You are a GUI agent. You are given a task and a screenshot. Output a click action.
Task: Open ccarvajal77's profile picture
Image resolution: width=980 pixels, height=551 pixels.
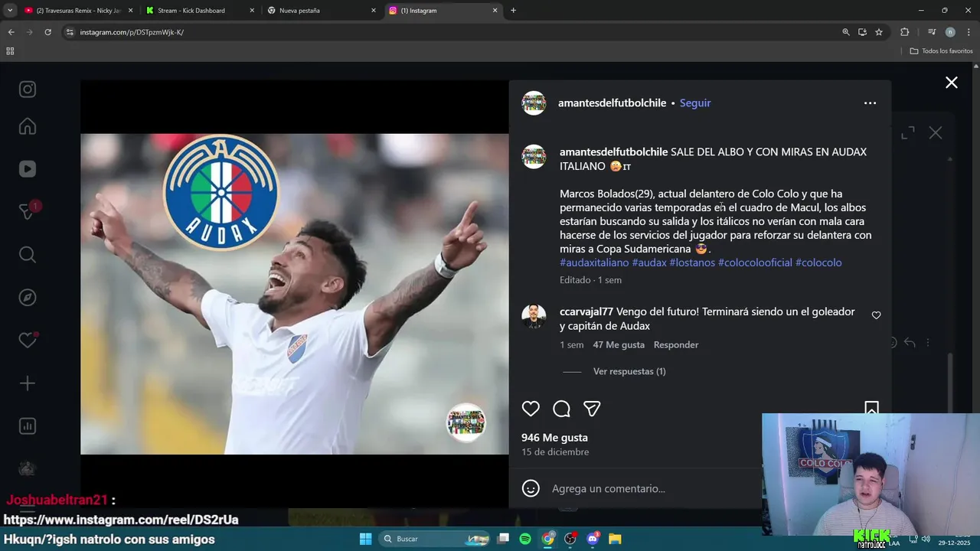pyautogui.click(x=534, y=316)
